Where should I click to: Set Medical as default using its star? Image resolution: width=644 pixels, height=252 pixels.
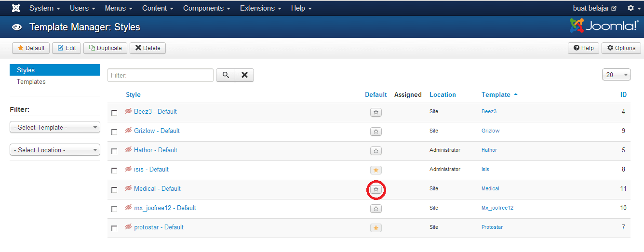pos(376,189)
